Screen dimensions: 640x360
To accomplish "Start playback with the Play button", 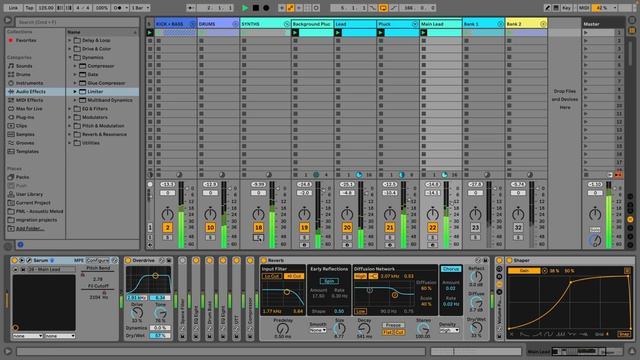I will 245,8.
